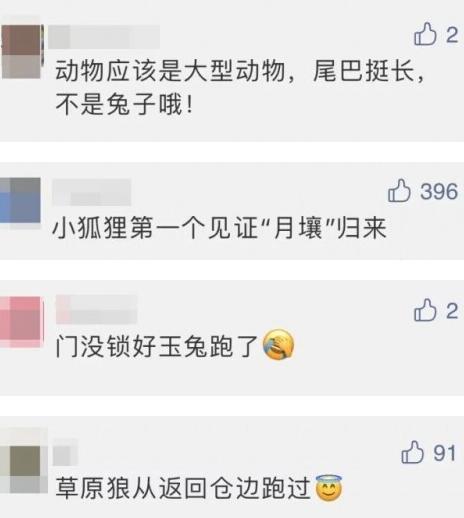Open blue avatar of 小狐狸 commenter
Image resolution: width=464 pixels, height=518 pixels.
coord(20,203)
